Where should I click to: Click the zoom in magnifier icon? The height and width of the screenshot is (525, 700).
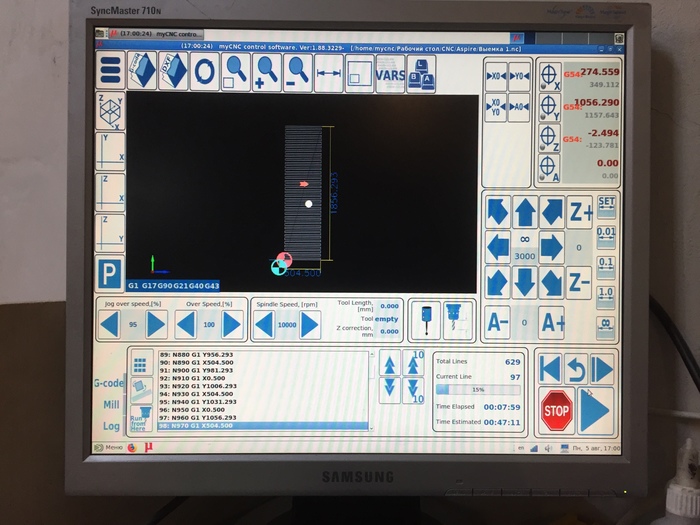tap(267, 72)
